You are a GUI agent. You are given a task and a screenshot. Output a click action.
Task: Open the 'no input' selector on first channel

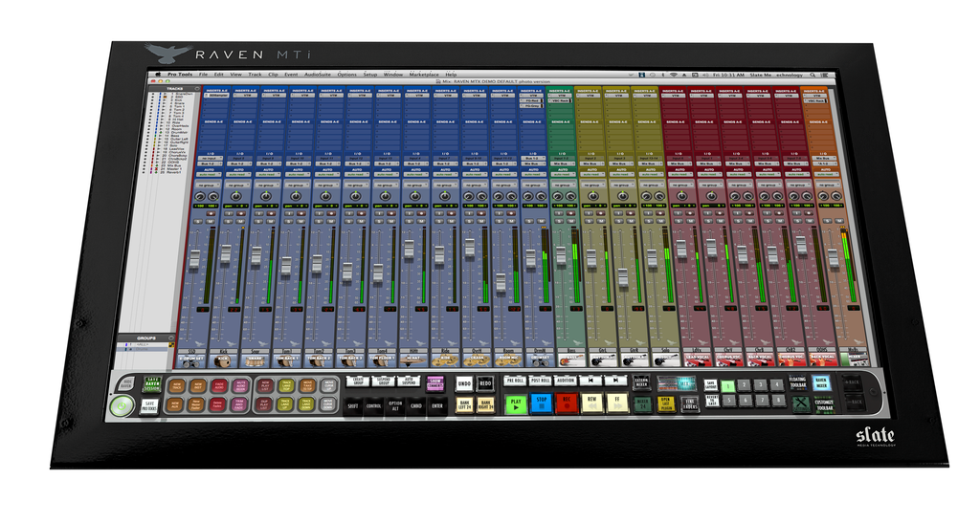tap(211, 159)
